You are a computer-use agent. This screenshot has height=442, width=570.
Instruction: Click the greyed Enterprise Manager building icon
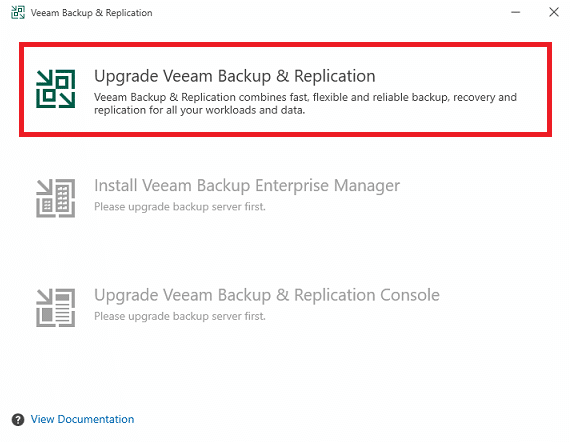56,198
